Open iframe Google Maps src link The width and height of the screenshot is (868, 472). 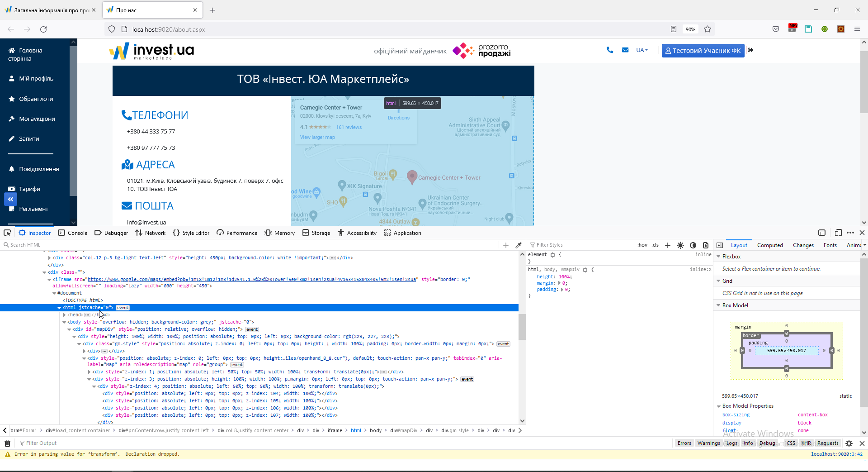coord(251,280)
